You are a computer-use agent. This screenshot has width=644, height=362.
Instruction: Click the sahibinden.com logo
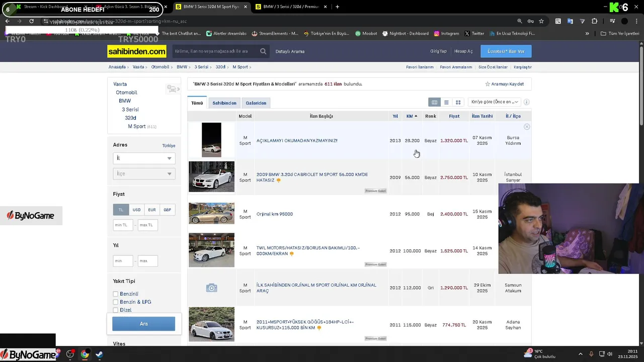137,51
